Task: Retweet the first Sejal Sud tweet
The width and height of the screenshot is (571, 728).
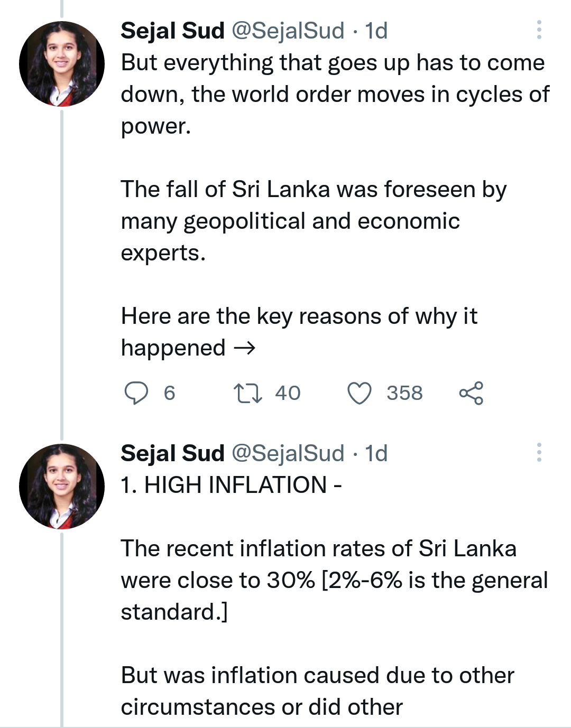Action: tap(248, 394)
